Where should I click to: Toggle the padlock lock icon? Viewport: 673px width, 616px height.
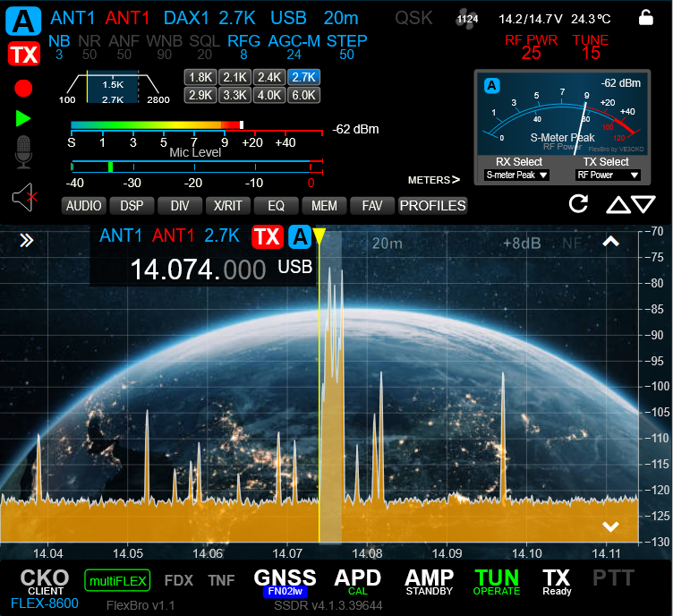pos(645,18)
